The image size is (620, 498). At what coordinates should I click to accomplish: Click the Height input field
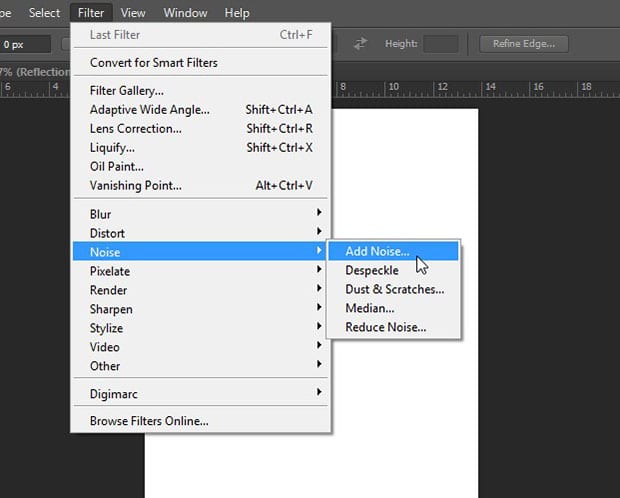440,44
